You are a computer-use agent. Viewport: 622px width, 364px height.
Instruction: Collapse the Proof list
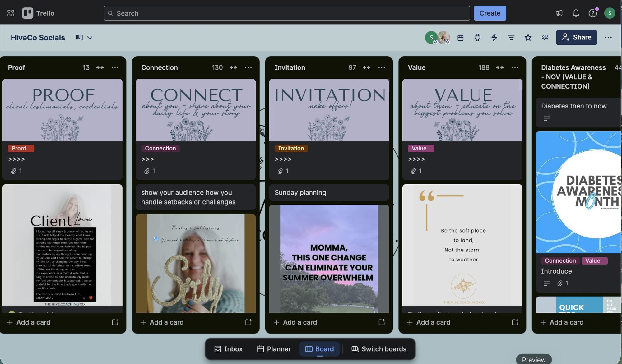tap(100, 67)
